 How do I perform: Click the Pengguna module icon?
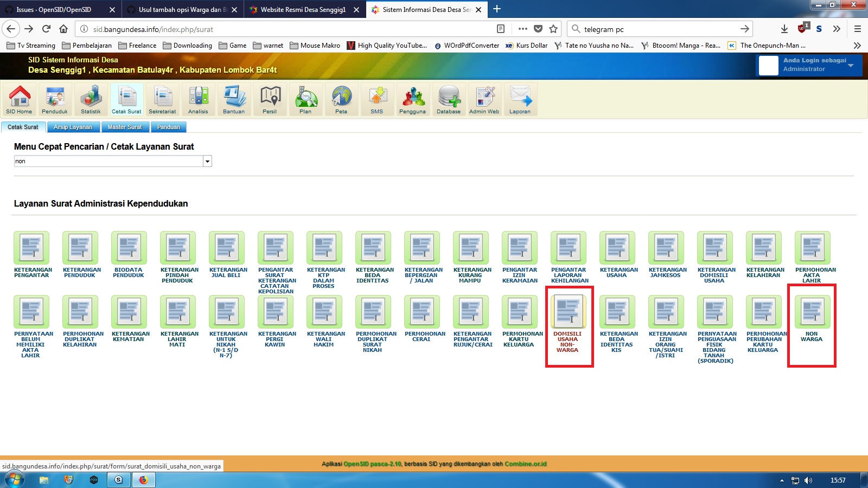pyautogui.click(x=413, y=99)
